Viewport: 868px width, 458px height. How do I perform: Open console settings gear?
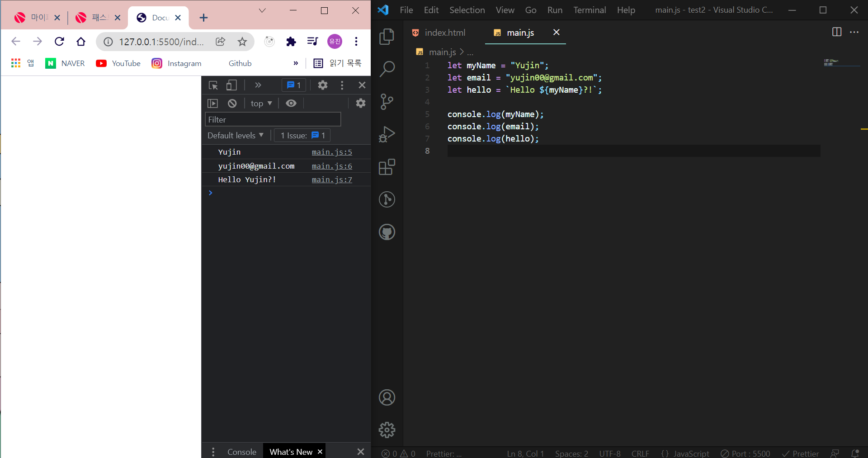[361, 103]
